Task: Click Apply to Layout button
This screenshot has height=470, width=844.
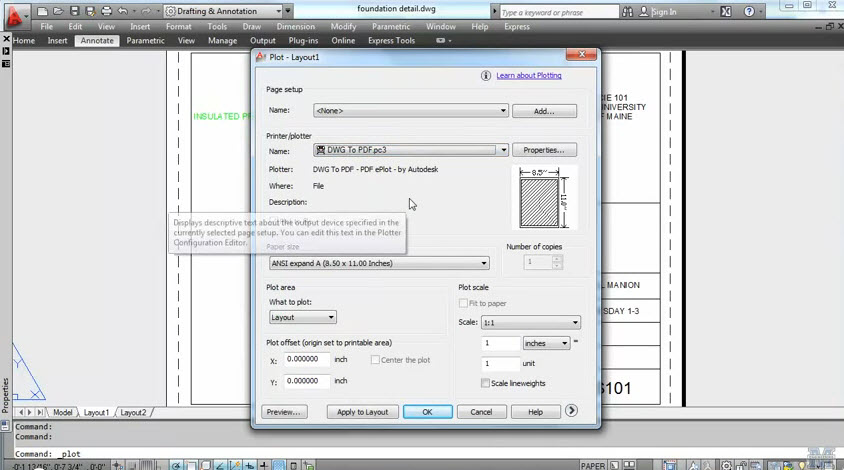Action: (x=362, y=412)
